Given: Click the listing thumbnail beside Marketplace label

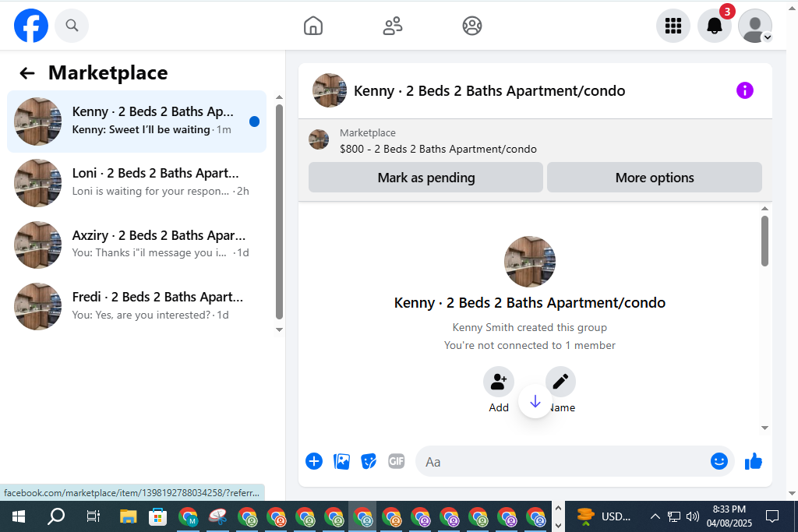Looking at the screenshot, I should (x=319, y=139).
